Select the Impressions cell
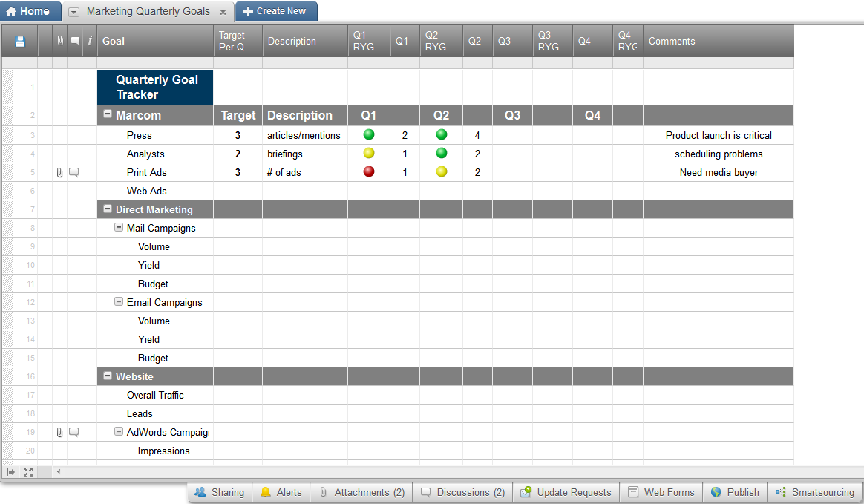The width and height of the screenshot is (864, 504). point(155,451)
